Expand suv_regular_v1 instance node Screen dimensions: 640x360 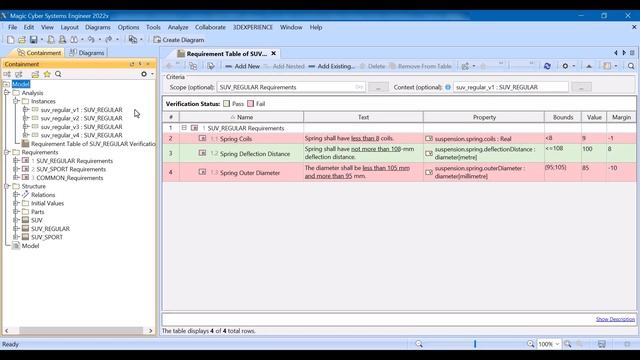(25, 109)
